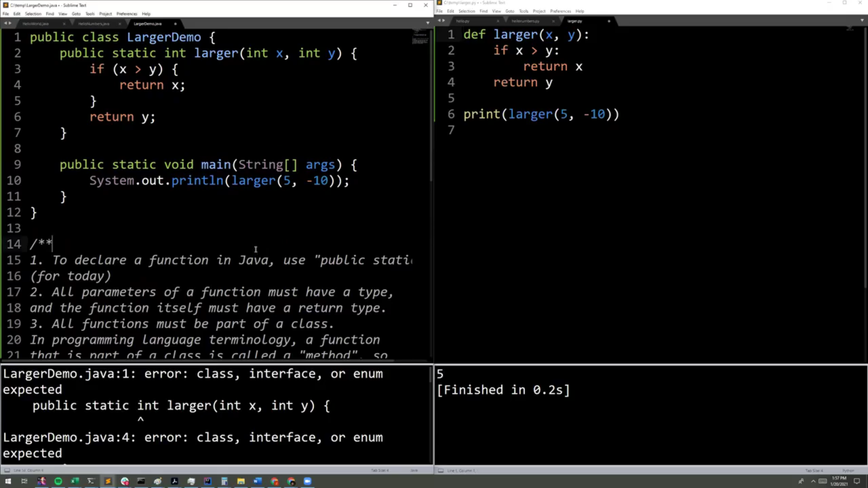Click 'LargerDemo.java:4: error' output line
Screen dimensions: 868x488
193,437
